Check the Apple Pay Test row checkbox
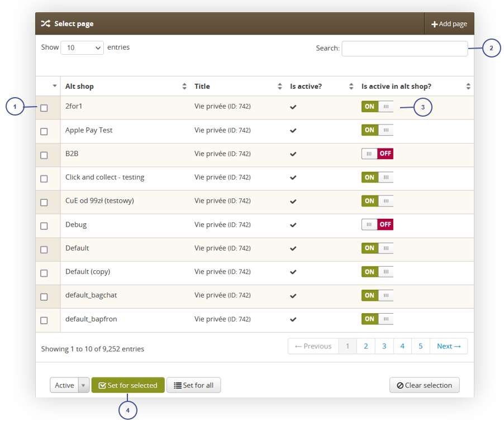The height and width of the screenshot is (422, 504). coord(44,131)
